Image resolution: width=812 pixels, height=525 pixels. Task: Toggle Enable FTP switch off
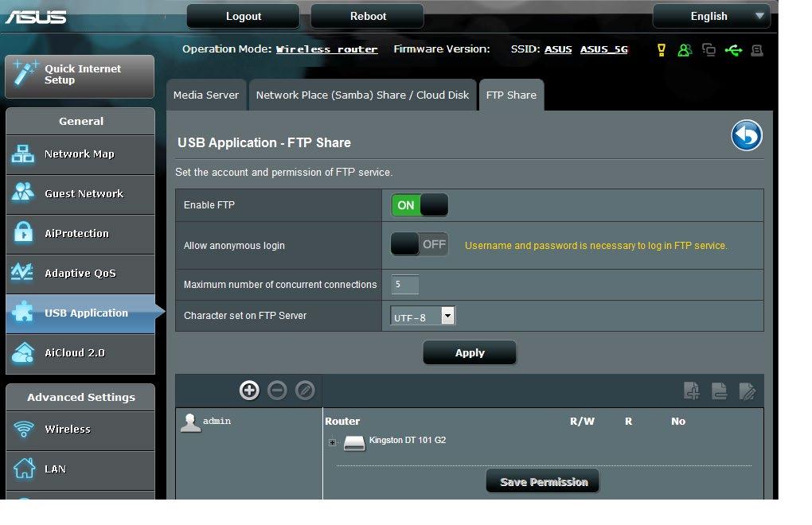(420, 205)
